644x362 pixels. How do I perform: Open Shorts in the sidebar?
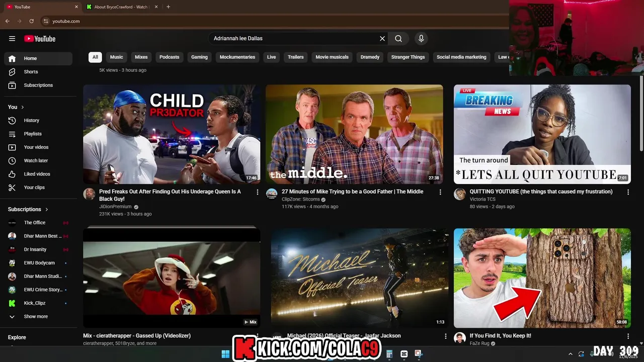38,72
